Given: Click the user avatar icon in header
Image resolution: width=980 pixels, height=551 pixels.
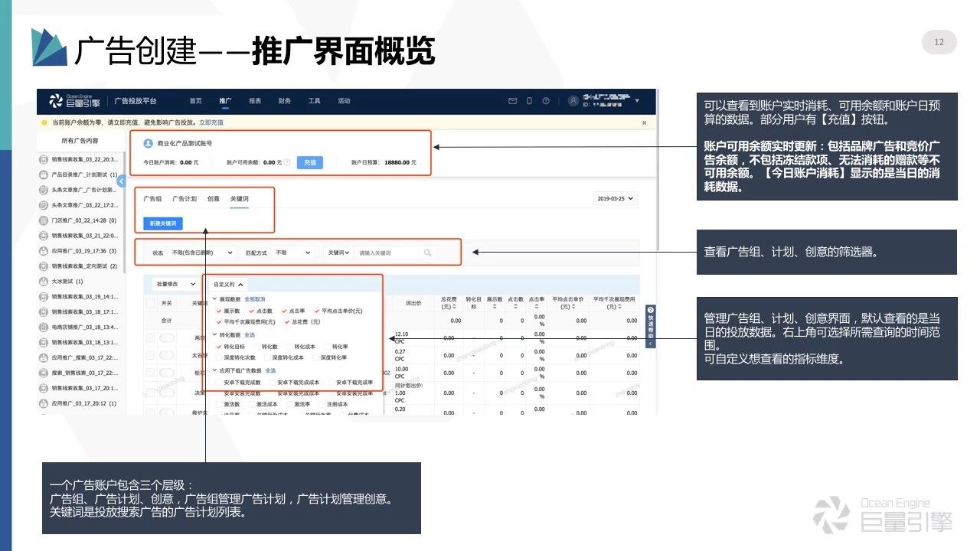Looking at the screenshot, I should tap(573, 101).
